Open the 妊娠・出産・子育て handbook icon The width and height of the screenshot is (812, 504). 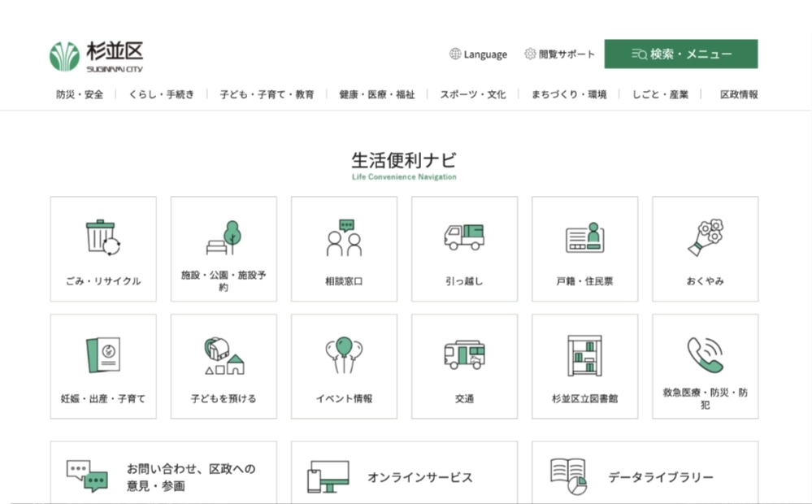pyautogui.click(x=103, y=355)
